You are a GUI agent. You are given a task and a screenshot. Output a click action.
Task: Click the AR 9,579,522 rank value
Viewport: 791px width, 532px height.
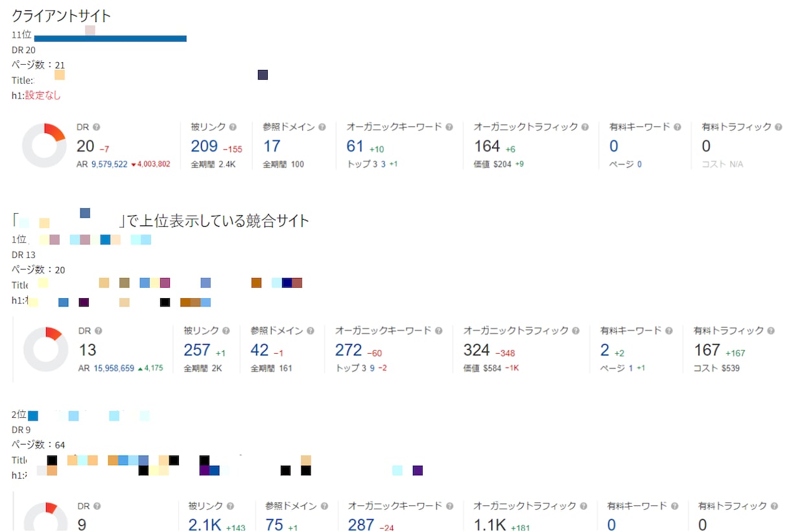tap(110, 165)
